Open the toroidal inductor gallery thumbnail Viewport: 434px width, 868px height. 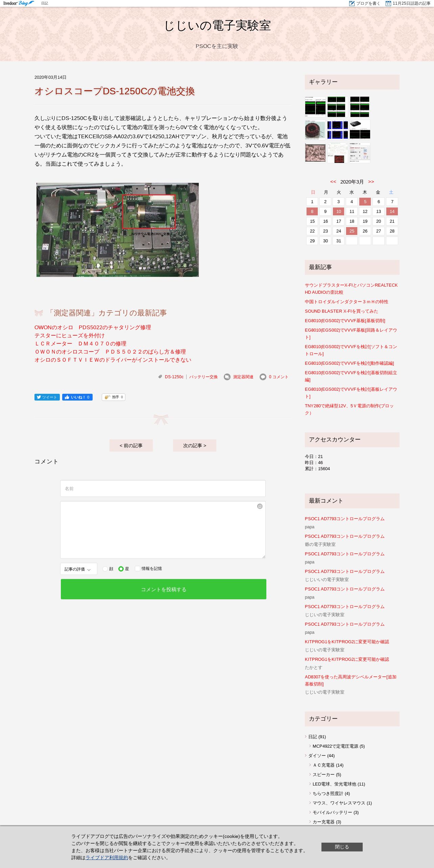[x=315, y=130]
